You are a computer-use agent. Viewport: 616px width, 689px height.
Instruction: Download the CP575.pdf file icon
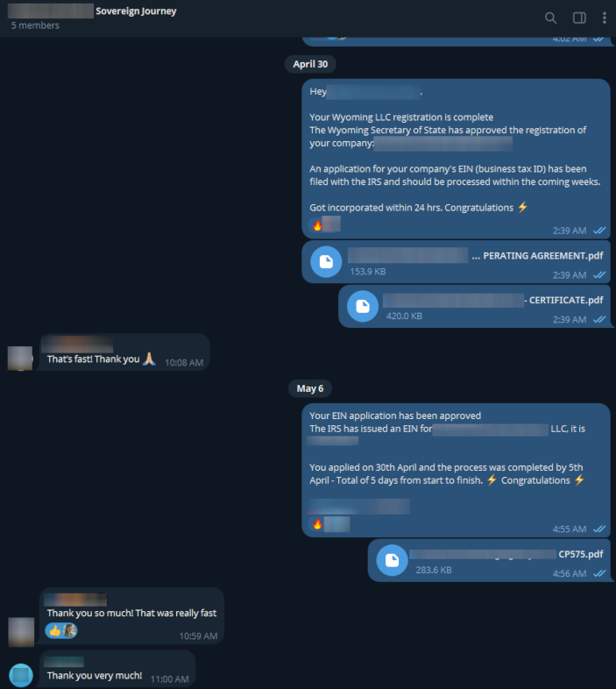(392, 560)
